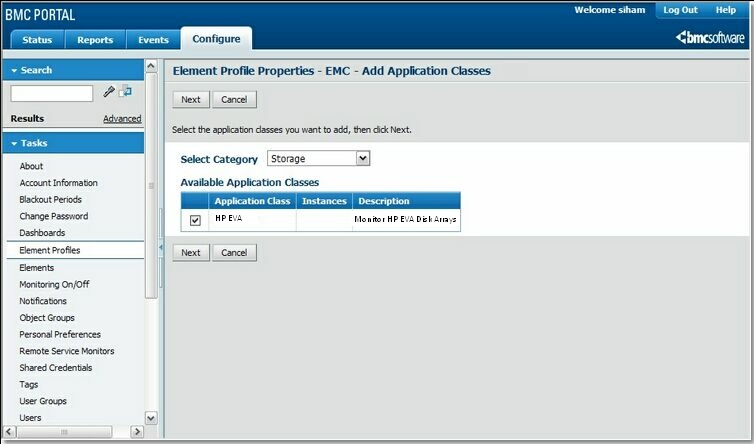Viewport: 754px width, 444px height.
Task: Click the top Cancel button
Action: point(234,100)
